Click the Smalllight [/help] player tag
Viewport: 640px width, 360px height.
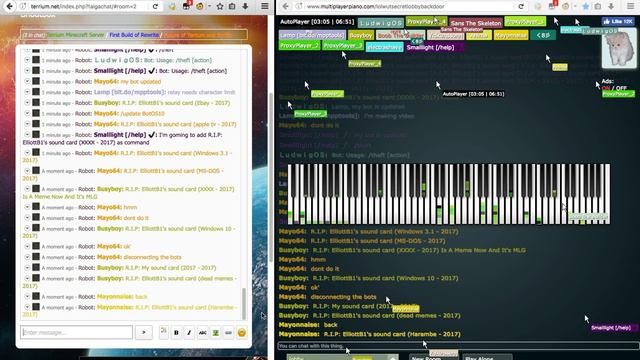coord(435,47)
